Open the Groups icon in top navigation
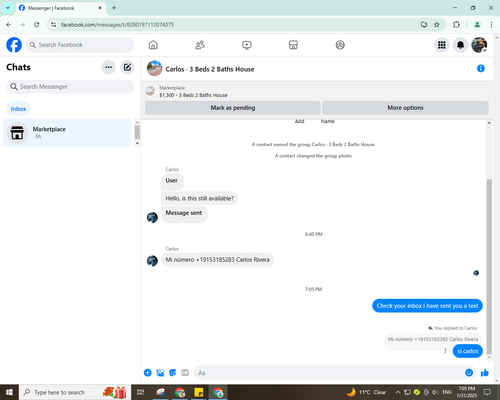 tap(340, 45)
